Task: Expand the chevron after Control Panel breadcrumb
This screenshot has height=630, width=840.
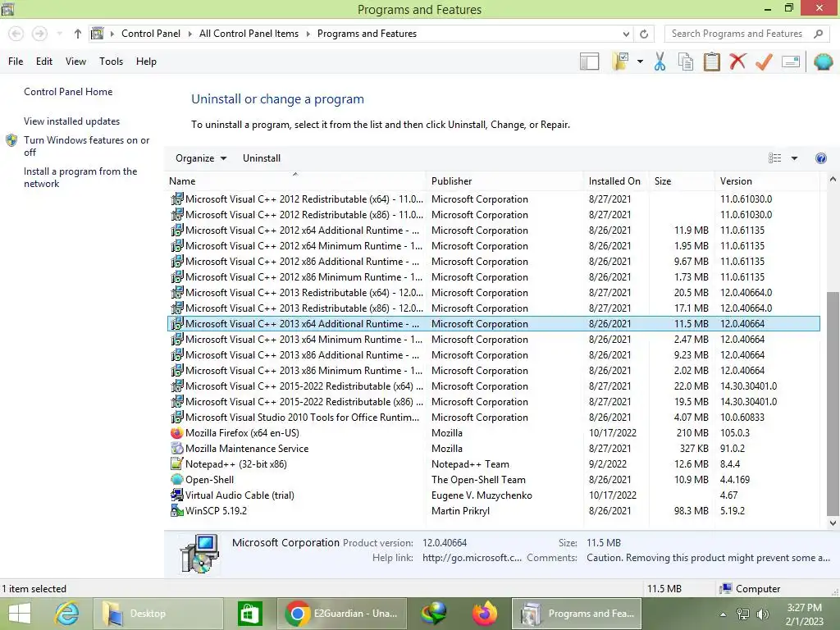Action: (x=189, y=34)
